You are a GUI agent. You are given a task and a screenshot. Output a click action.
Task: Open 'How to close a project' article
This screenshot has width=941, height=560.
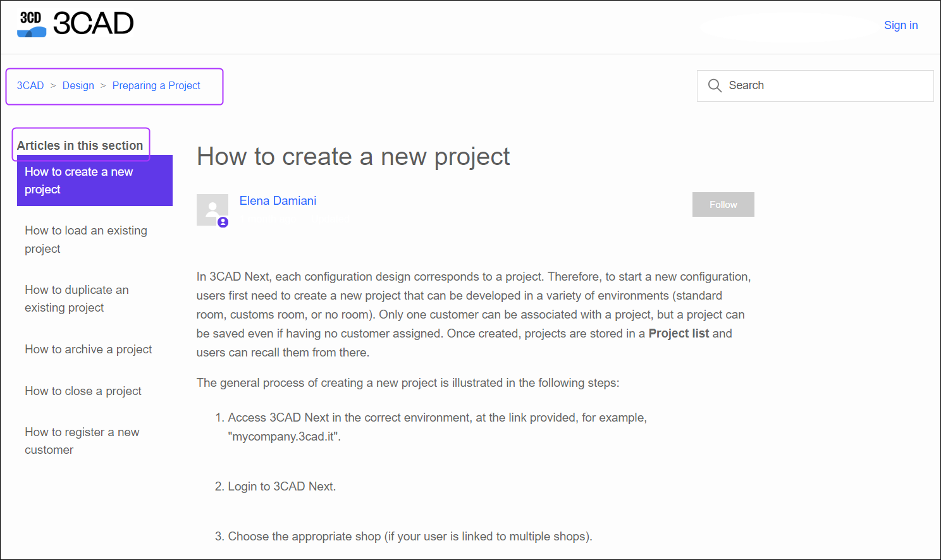pyautogui.click(x=83, y=391)
